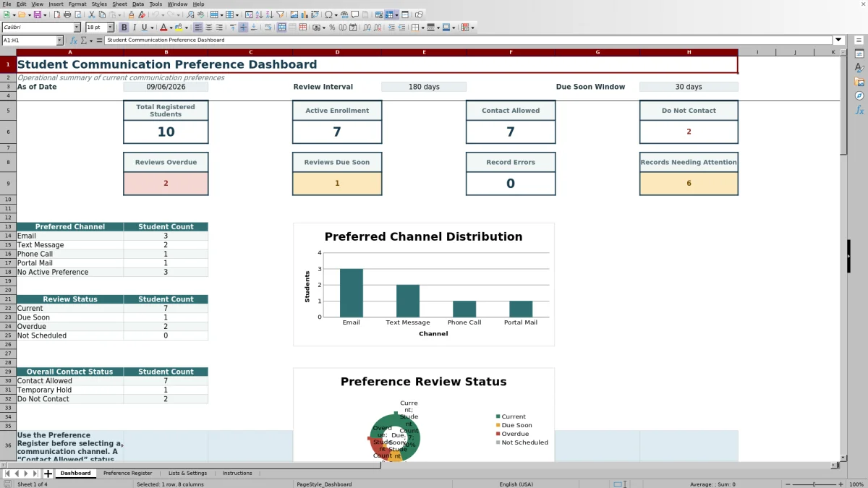
Task: Open the 18 pt font size dropdown
Action: tap(110, 27)
